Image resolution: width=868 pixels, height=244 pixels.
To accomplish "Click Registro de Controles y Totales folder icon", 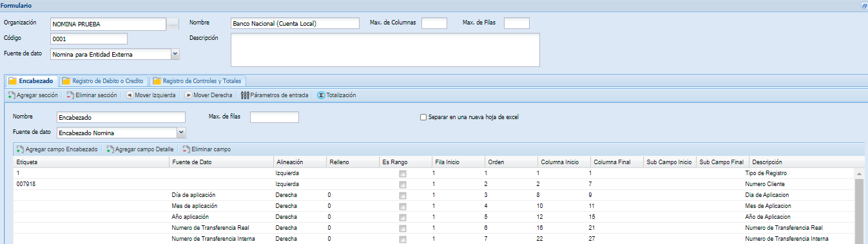I will (156, 81).
